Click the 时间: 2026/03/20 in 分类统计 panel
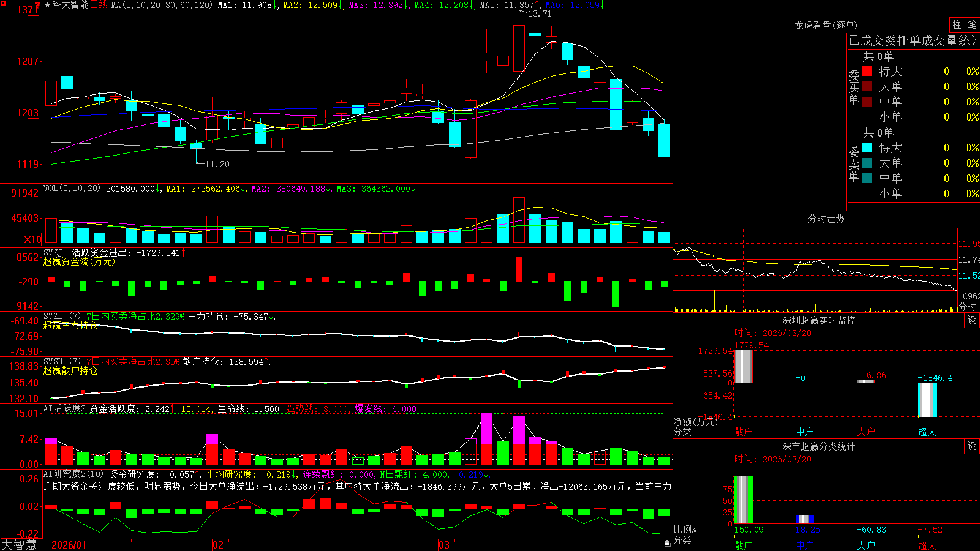The image size is (980, 551). coord(773,459)
